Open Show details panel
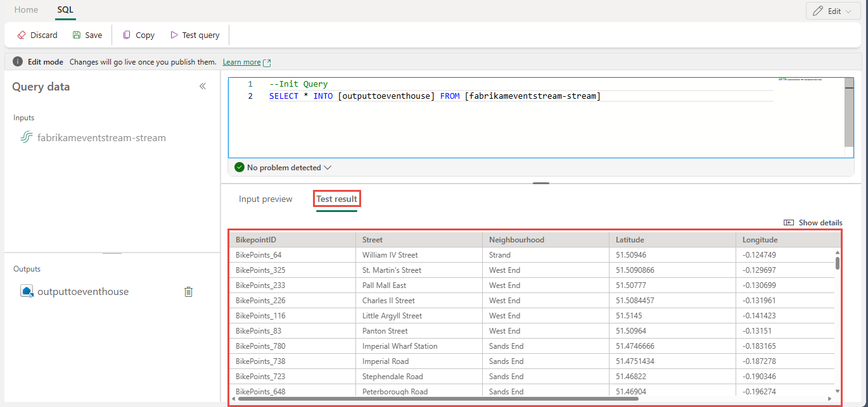The image size is (868, 407). 813,223
